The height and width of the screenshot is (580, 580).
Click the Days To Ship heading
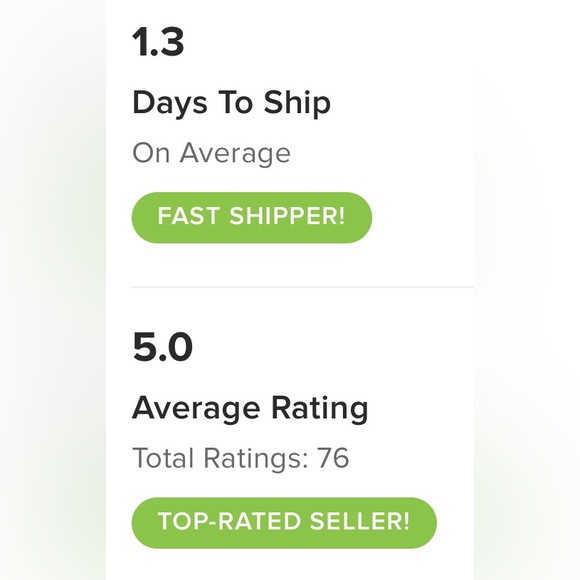[231, 104]
